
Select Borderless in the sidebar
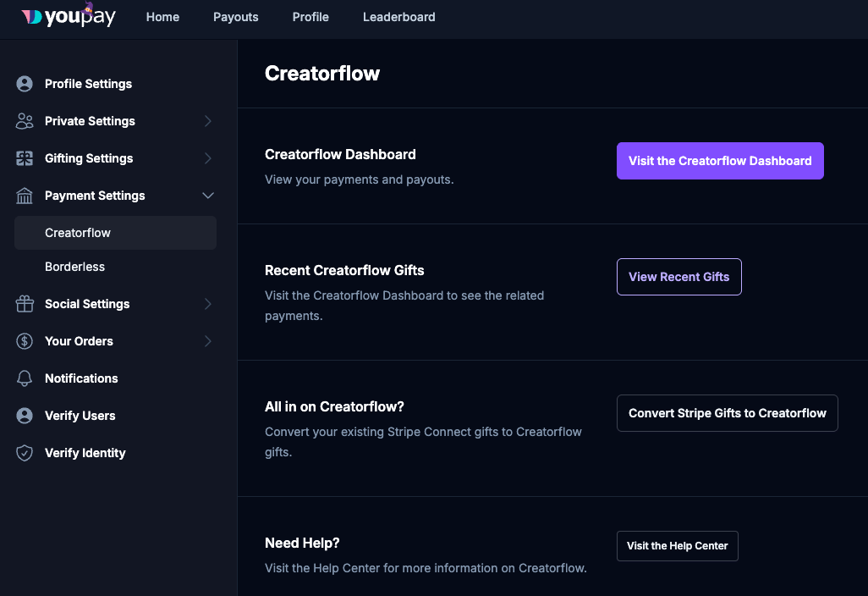(75, 267)
